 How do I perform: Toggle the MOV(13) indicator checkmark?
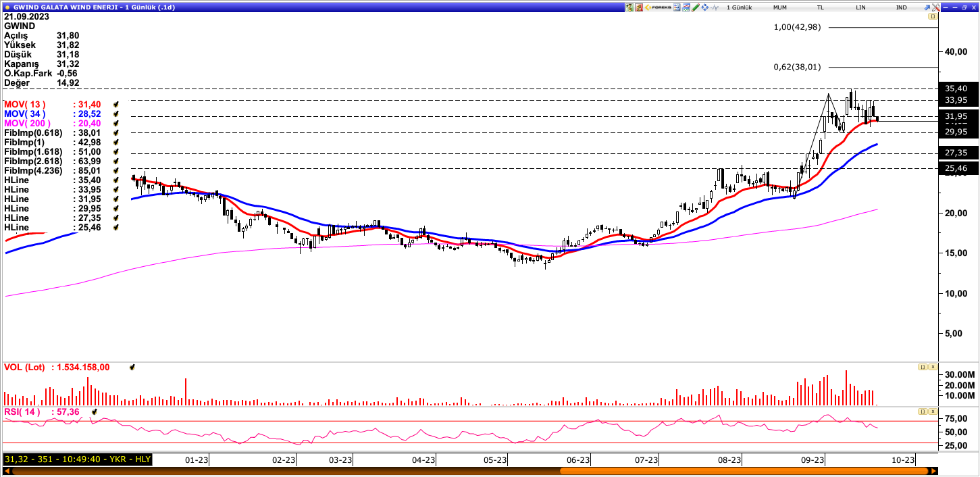tap(116, 105)
